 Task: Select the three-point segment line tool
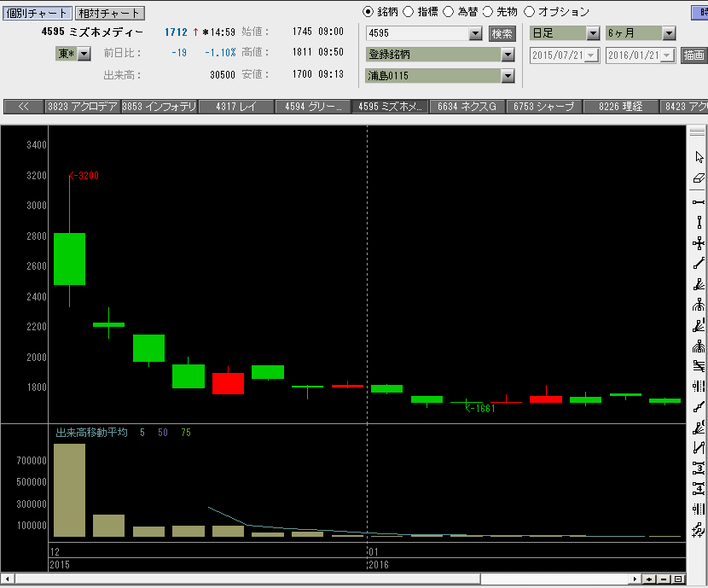pyautogui.click(x=699, y=407)
